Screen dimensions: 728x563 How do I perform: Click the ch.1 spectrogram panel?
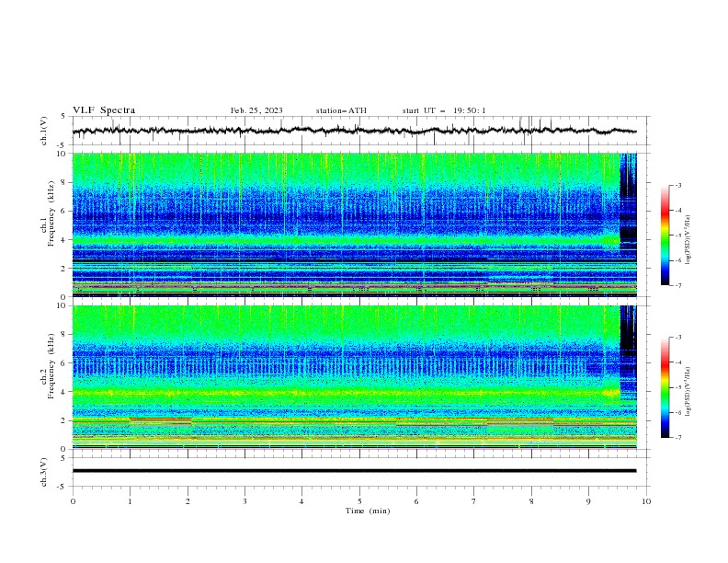pyautogui.click(x=354, y=224)
